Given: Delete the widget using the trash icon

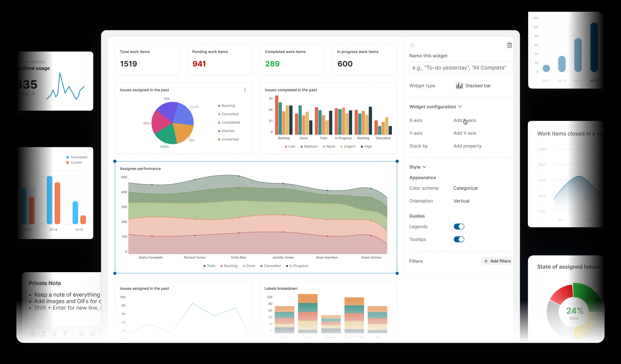Looking at the screenshot, I should [x=509, y=45].
